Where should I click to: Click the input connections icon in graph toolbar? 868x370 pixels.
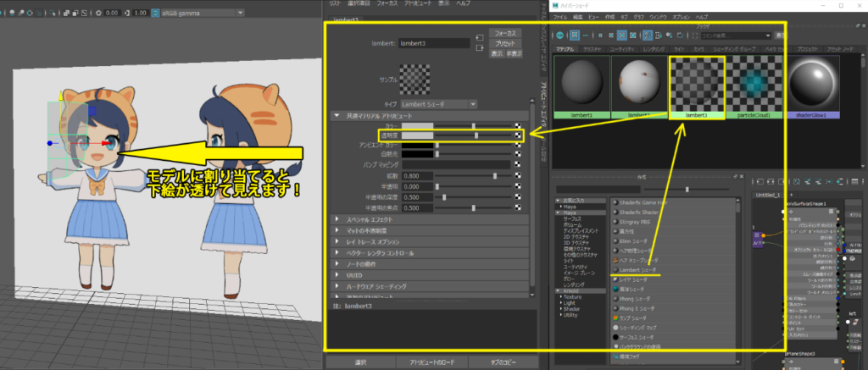[759, 181]
